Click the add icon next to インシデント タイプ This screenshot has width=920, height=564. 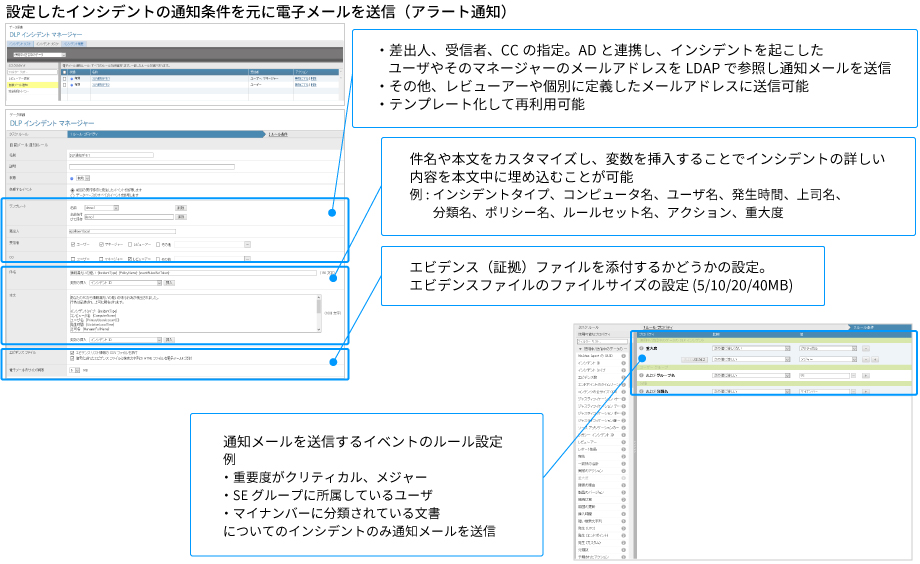(x=624, y=370)
